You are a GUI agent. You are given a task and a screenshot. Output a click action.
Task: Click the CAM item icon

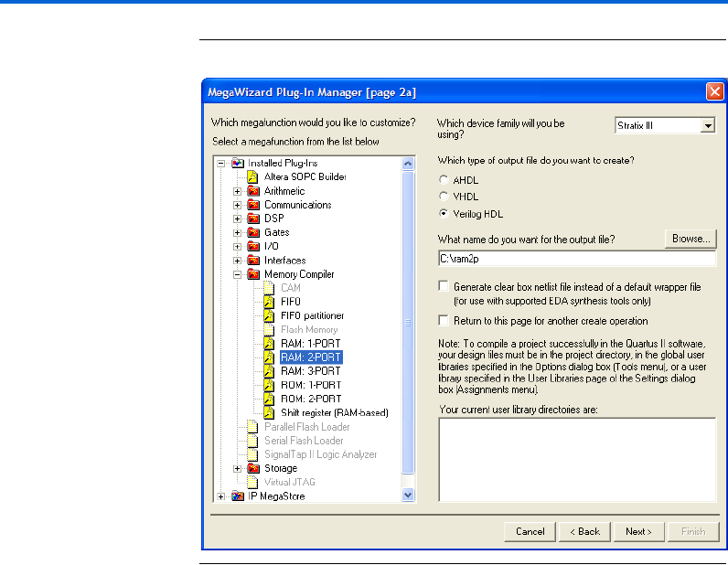(x=269, y=288)
